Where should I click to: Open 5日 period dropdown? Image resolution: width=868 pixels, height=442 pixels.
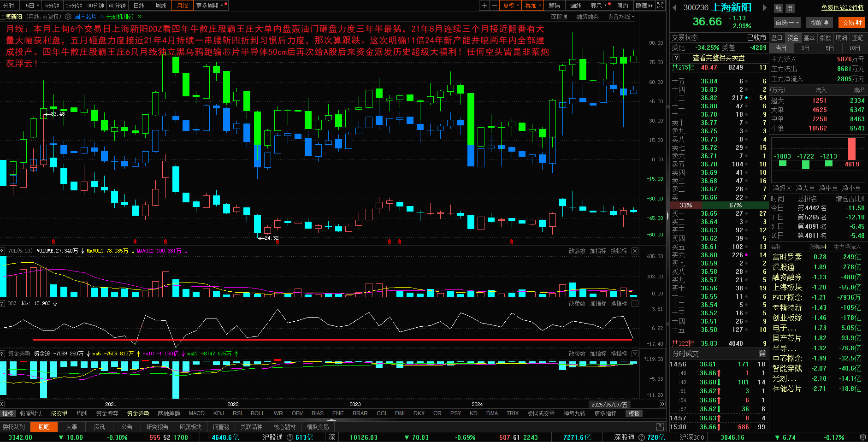32,6
